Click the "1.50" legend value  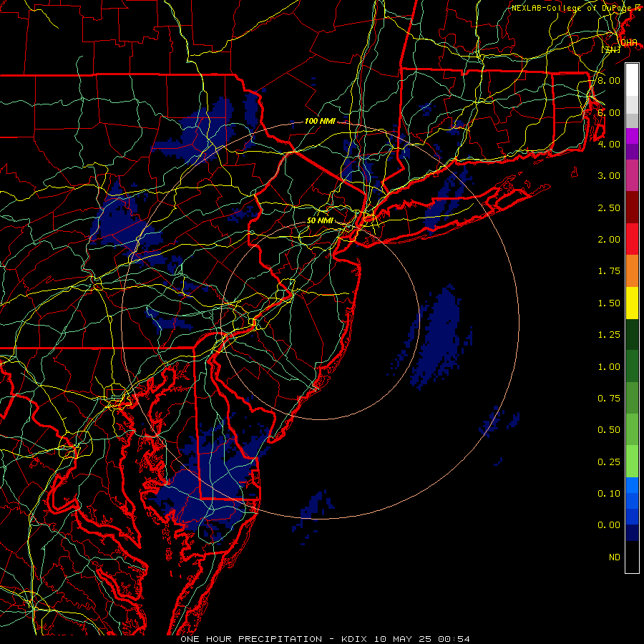tap(609, 303)
